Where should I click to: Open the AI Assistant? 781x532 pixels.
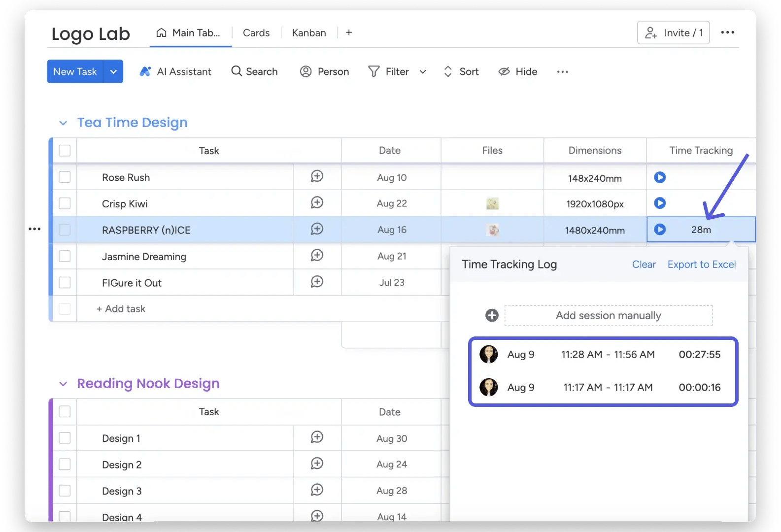tap(175, 71)
